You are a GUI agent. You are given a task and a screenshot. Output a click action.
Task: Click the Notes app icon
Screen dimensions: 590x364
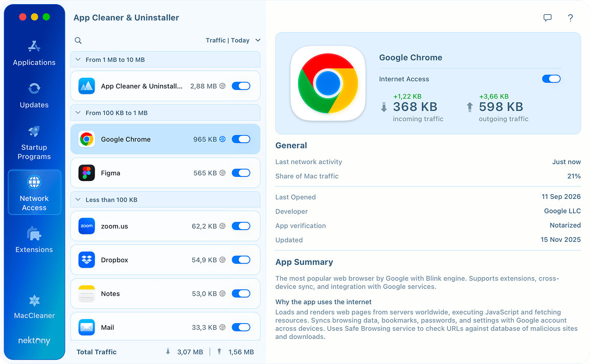point(86,293)
